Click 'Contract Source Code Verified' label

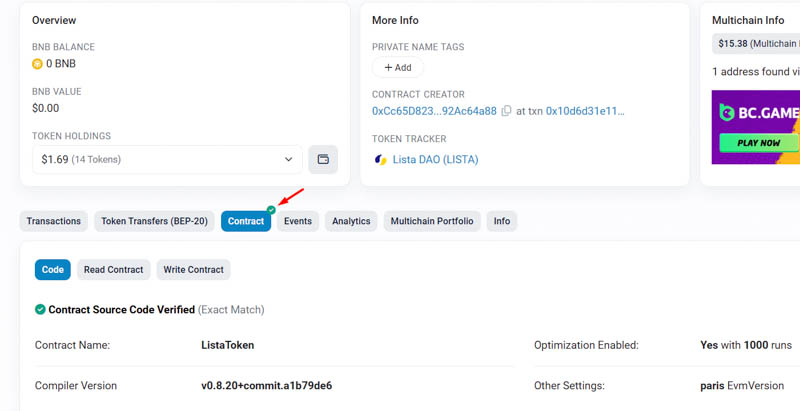[121, 310]
